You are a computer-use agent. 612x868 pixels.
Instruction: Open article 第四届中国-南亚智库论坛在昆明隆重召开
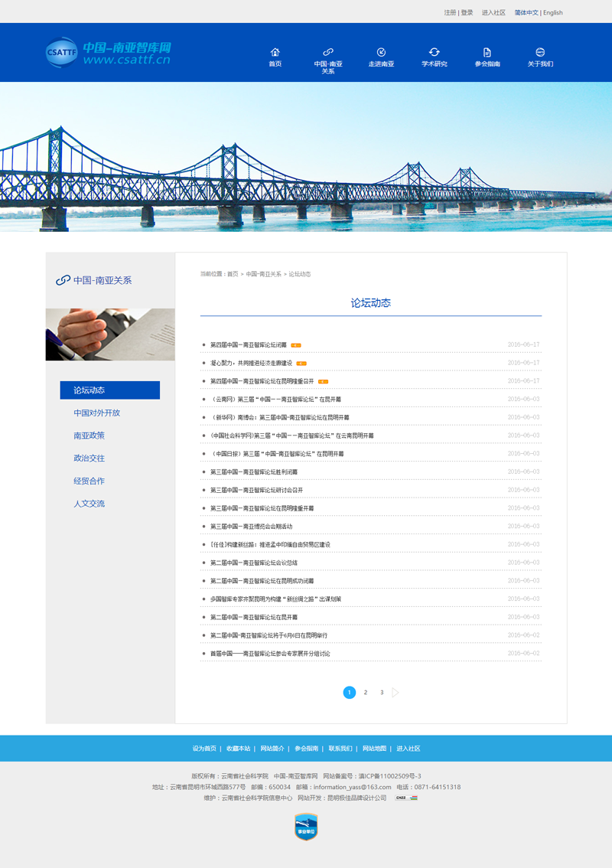(x=262, y=381)
